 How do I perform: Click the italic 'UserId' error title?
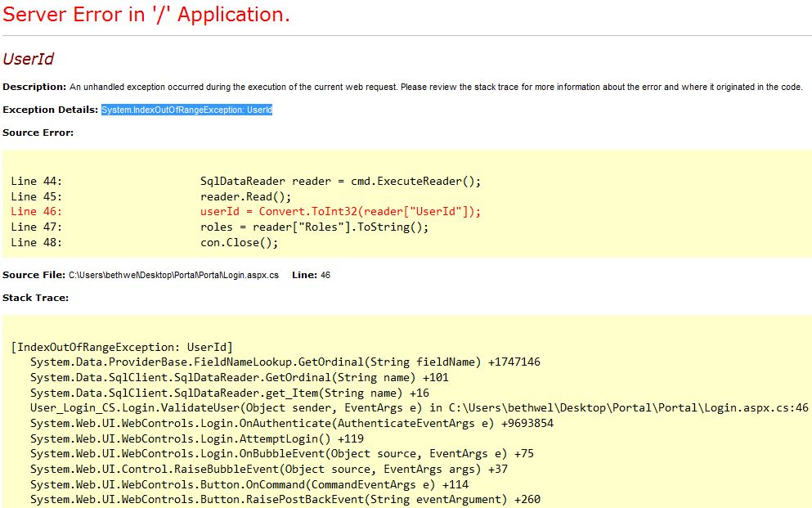(x=29, y=59)
